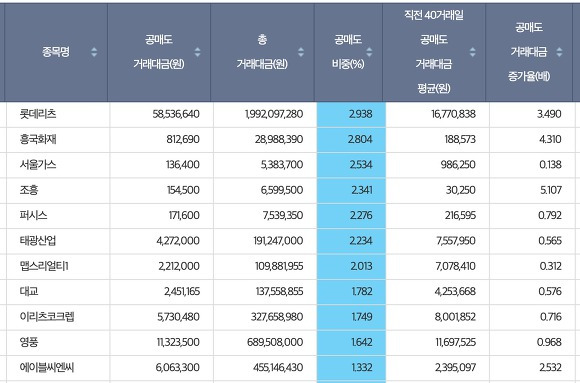Click the 종목명 header label

(56, 52)
